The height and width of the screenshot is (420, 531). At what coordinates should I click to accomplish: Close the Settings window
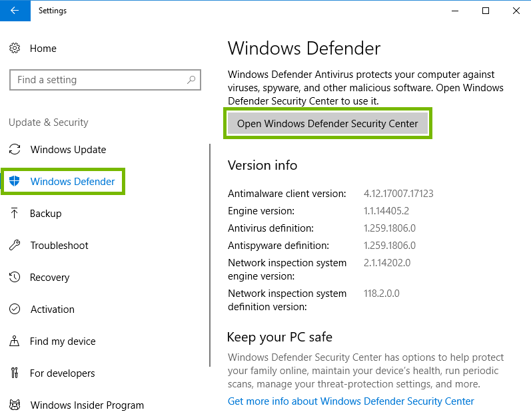click(x=516, y=11)
